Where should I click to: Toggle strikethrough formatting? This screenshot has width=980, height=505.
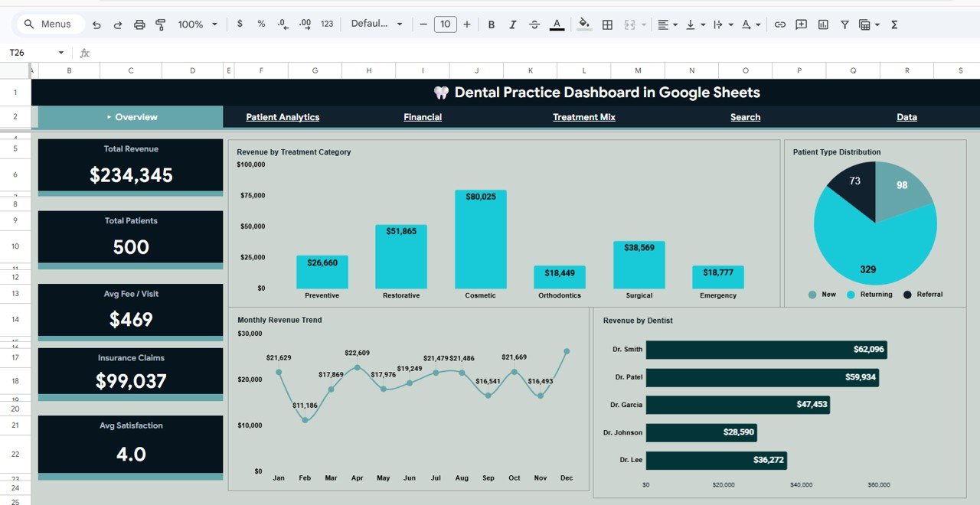534,24
